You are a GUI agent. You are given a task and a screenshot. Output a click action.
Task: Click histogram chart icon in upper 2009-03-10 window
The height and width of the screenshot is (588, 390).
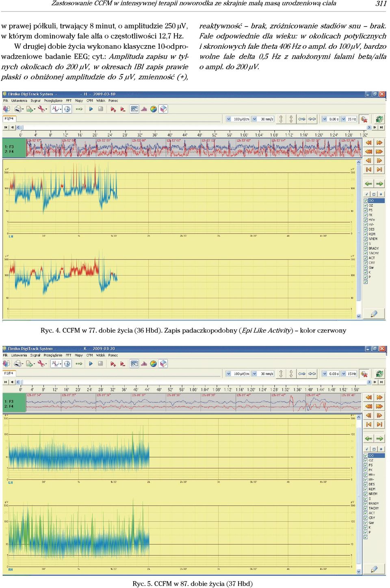tap(144, 109)
